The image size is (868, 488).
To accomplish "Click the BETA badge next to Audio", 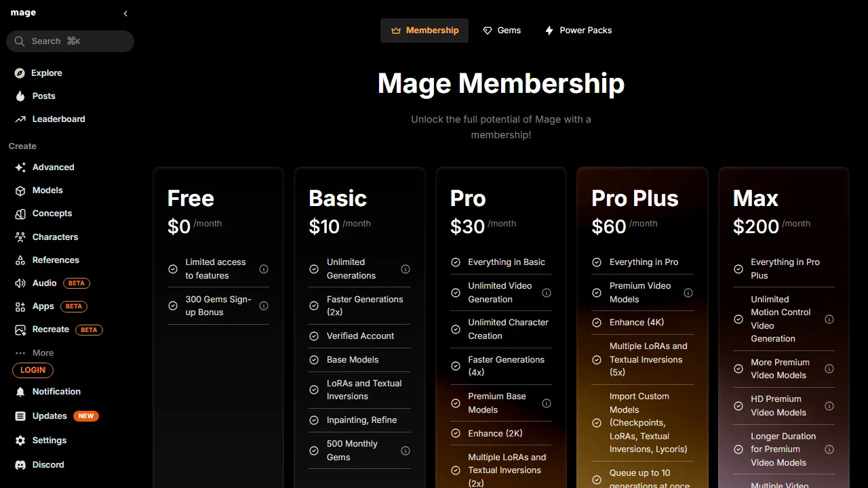I will [77, 283].
